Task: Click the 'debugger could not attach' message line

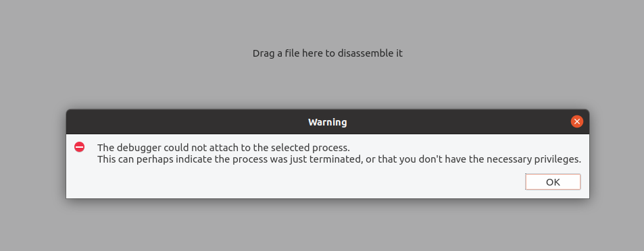Action: coord(224,148)
